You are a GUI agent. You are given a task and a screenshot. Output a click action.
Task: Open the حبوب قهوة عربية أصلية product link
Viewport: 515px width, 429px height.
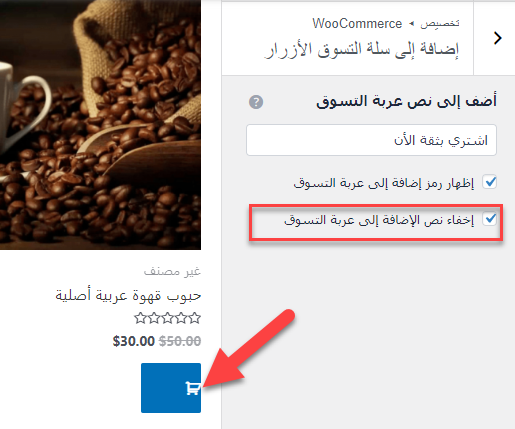click(128, 296)
